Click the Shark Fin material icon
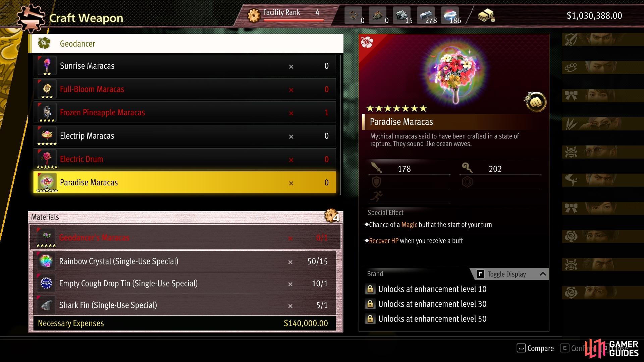Screen dimensions: 644x362 pos(46,305)
